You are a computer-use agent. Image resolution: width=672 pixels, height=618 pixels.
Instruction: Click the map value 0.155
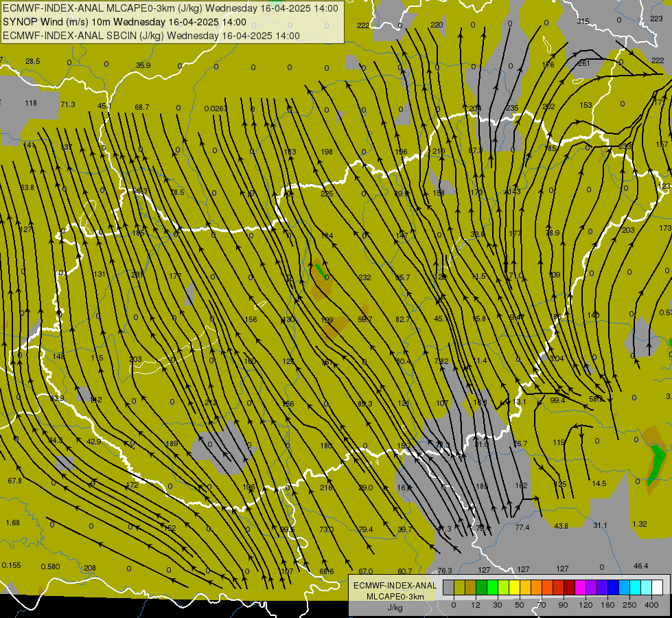[11, 565]
